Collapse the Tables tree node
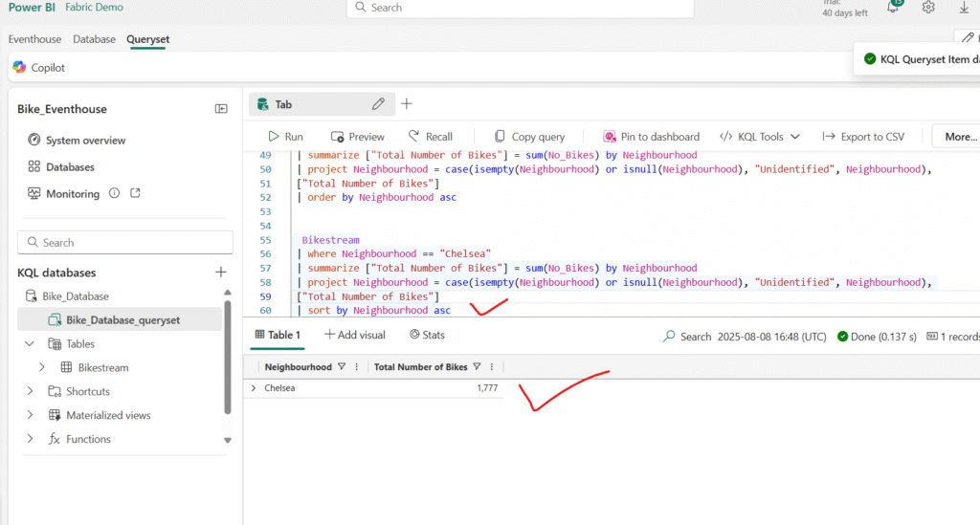Screen dimensions: 980x525 30,343
